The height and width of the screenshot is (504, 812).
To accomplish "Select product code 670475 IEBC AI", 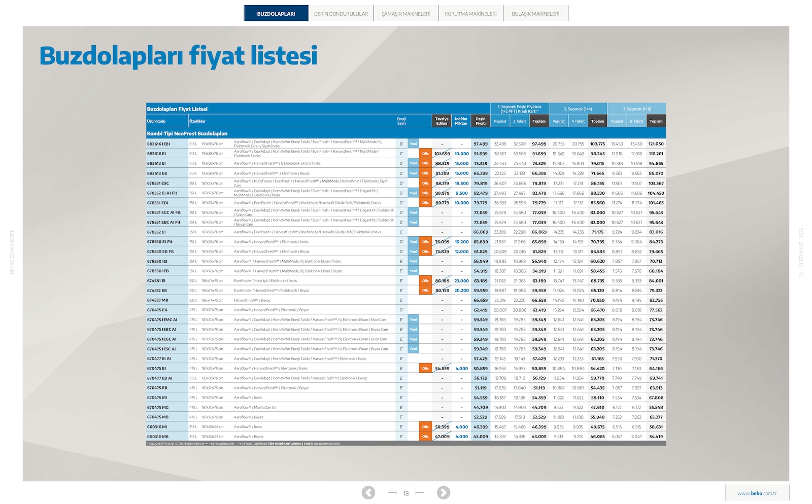I will point(162,330).
